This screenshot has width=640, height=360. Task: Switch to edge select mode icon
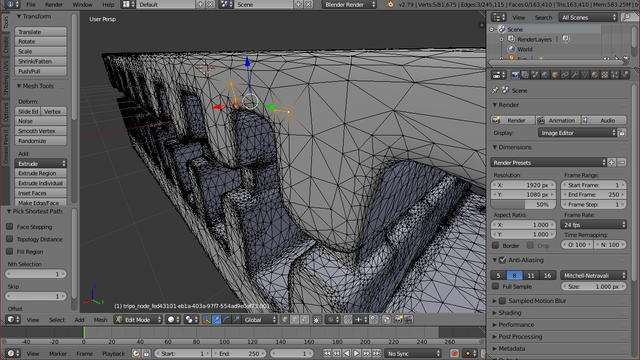294,320
